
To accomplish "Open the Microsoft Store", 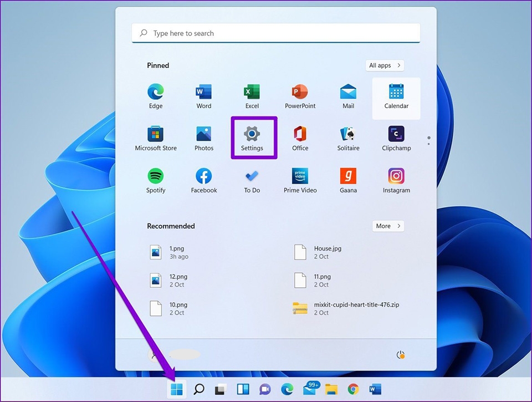I will point(156,137).
